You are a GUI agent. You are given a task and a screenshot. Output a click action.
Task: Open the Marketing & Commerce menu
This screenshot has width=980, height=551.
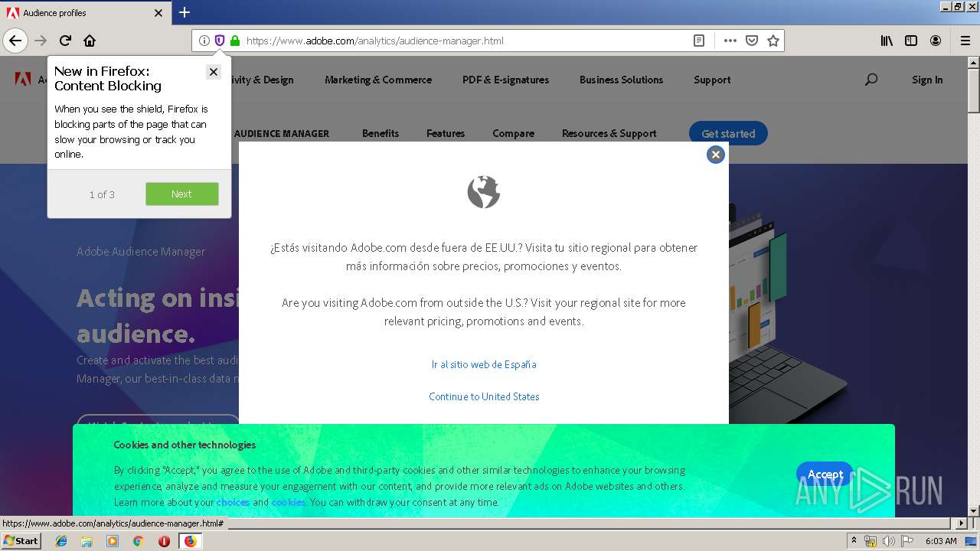click(378, 80)
